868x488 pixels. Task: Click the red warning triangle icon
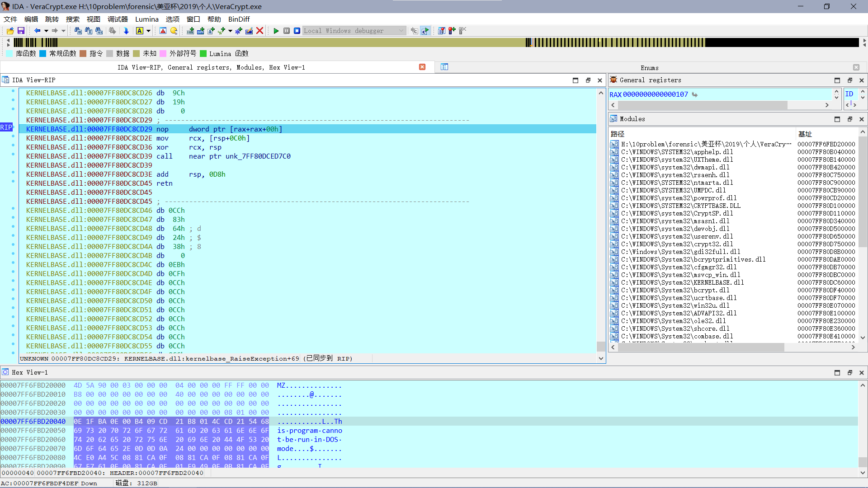(x=163, y=31)
